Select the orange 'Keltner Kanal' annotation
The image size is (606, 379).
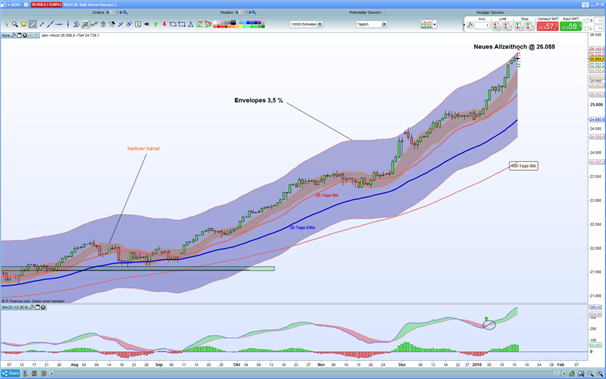click(143, 148)
